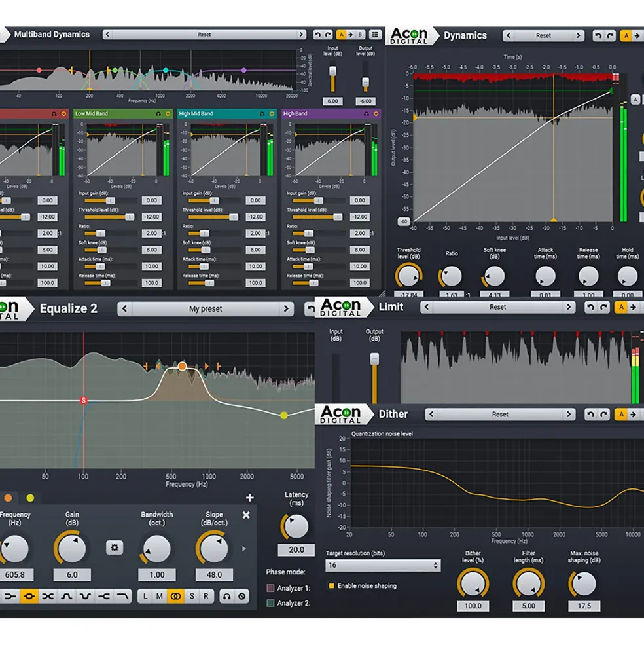The image size is (644, 645).
Task: Open the Multiband Dynamics Reset preset list
Action: coord(204,35)
